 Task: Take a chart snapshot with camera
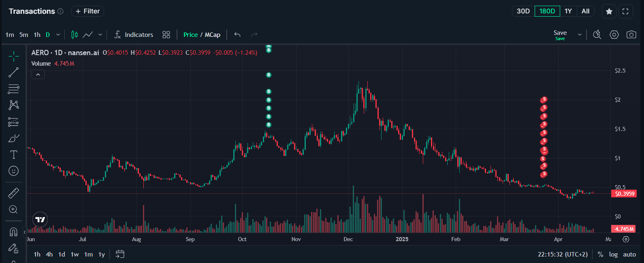[631, 35]
